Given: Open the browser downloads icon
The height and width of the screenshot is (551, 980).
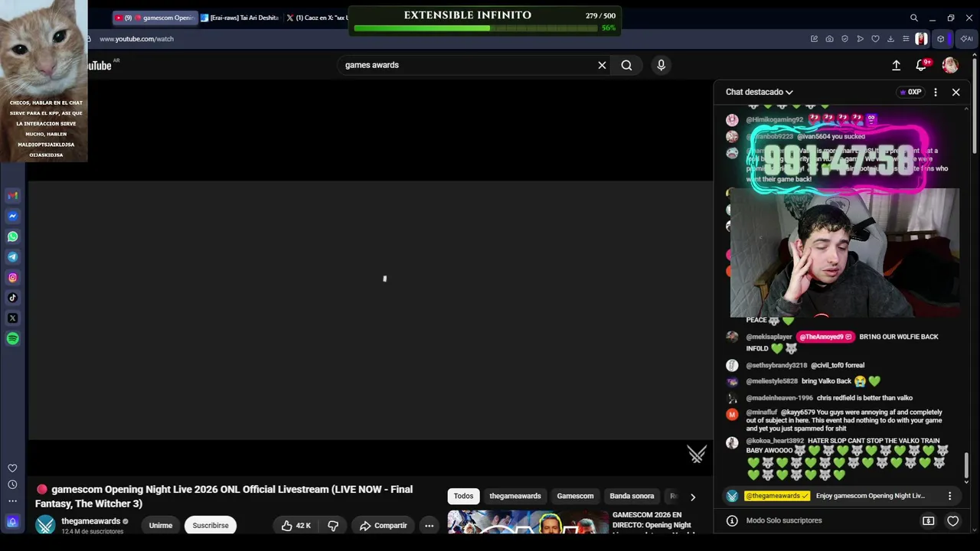Looking at the screenshot, I should pyautogui.click(x=890, y=39).
